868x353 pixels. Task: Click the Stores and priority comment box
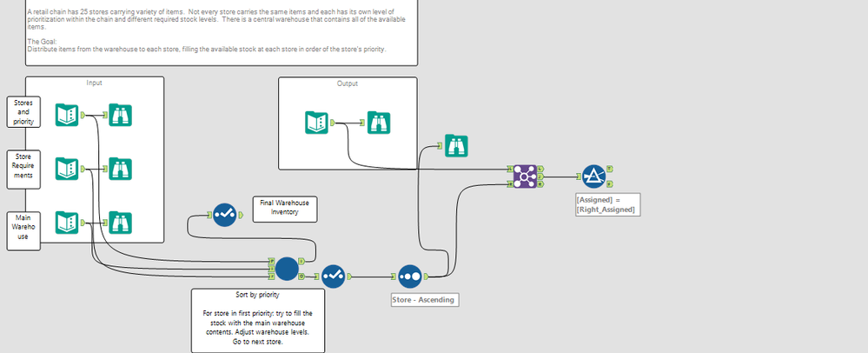(x=23, y=112)
